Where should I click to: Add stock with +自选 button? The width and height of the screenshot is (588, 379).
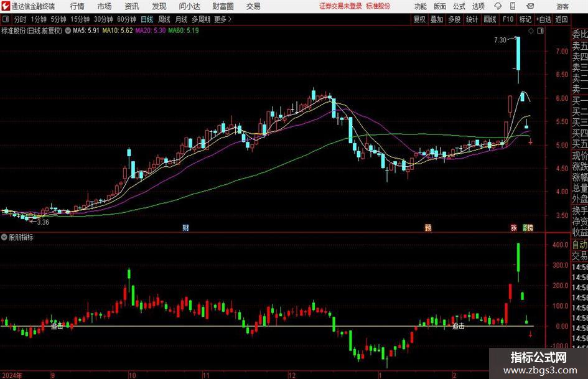pos(543,19)
